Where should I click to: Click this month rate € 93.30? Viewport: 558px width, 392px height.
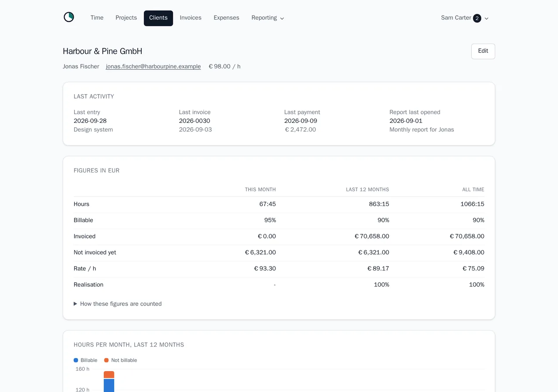click(265, 269)
